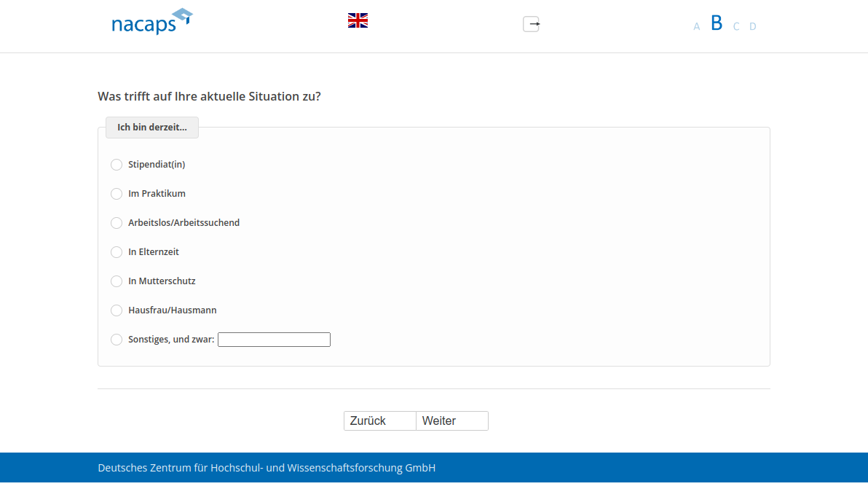Go back with the Zurück button
Screen dimensions: 868x489
[x=379, y=421]
